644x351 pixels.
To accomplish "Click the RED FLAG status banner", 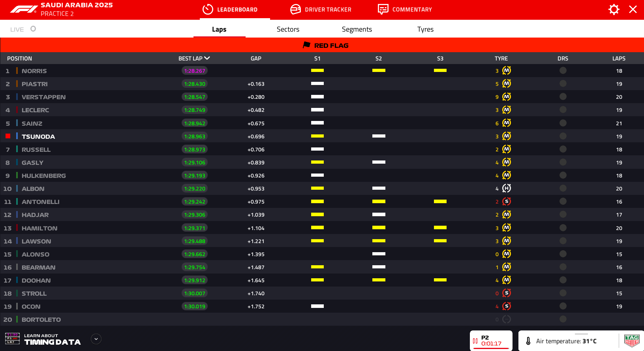I will pyautogui.click(x=322, y=45).
